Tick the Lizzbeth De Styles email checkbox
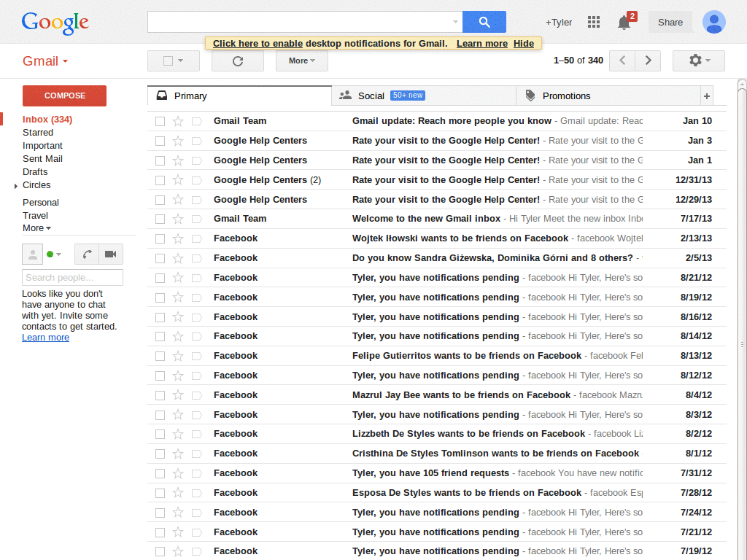747x560 pixels. [x=160, y=435]
